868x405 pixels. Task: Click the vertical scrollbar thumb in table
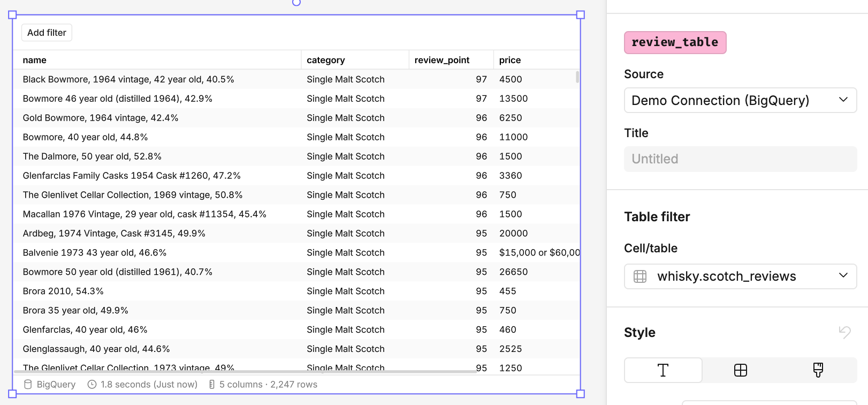tap(577, 77)
